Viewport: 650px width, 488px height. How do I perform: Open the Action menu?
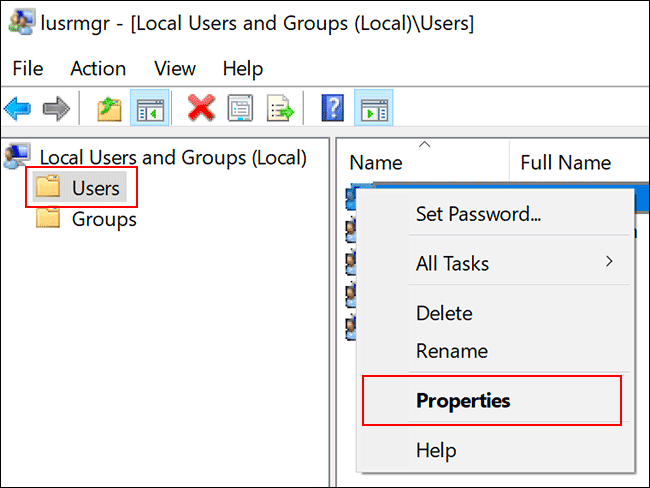(x=98, y=68)
